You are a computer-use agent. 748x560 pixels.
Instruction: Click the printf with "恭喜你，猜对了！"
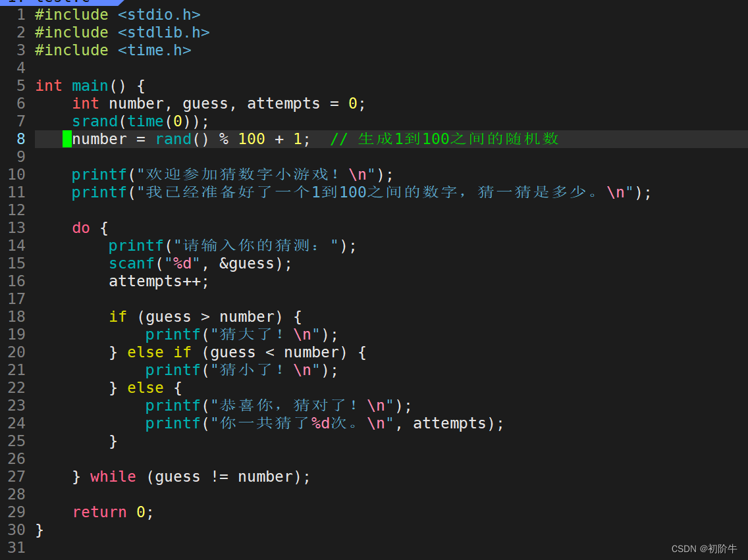point(279,405)
